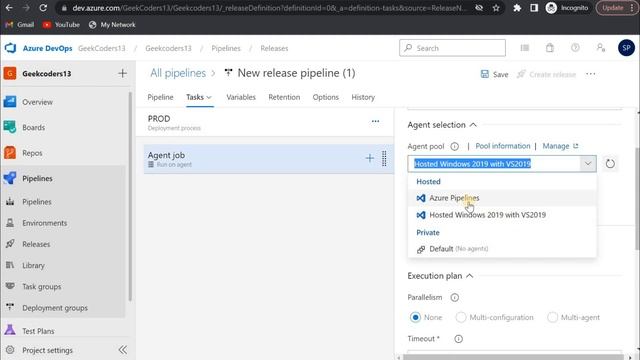Choose Hosted Windows 2019 with VS2019 option
Screen dimensions: 640x360
[502, 215]
